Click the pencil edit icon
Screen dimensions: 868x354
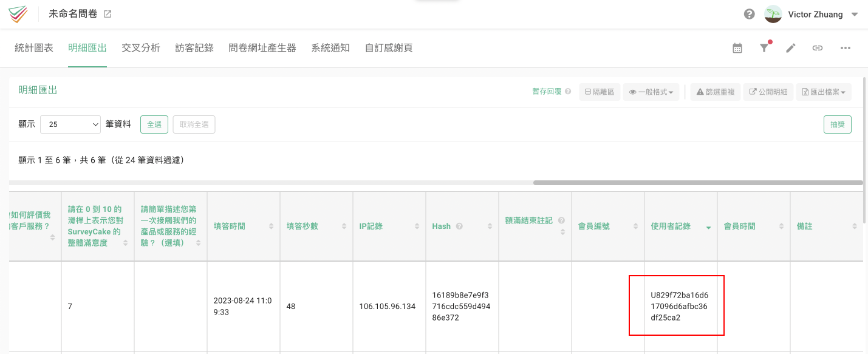tap(791, 48)
